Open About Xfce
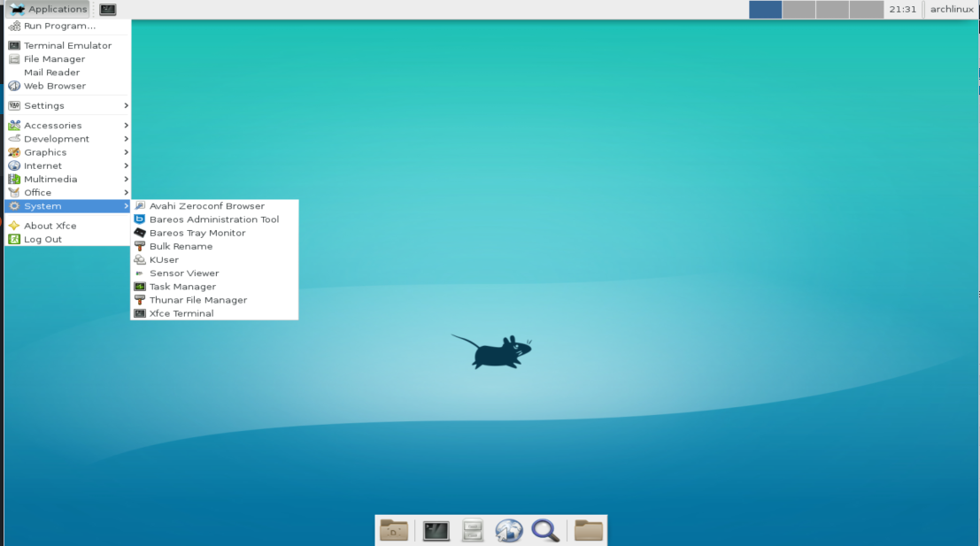 [67, 226]
